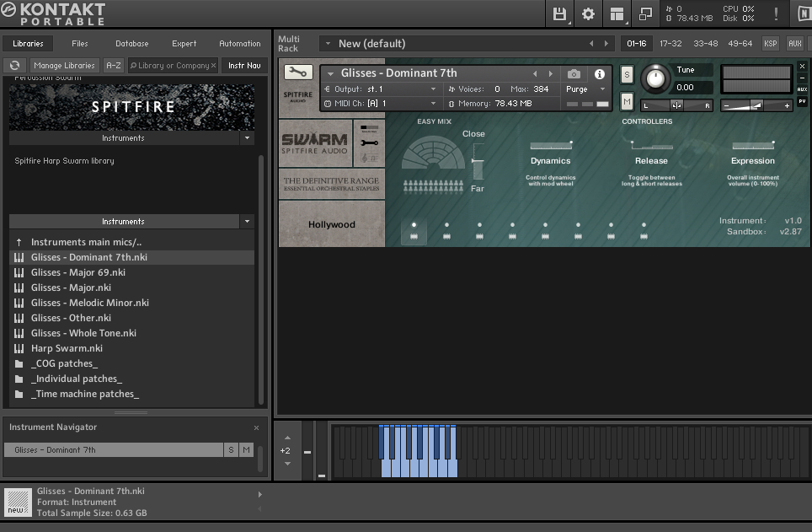
Task: Clear the library search field X
Action: coord(213,65)
